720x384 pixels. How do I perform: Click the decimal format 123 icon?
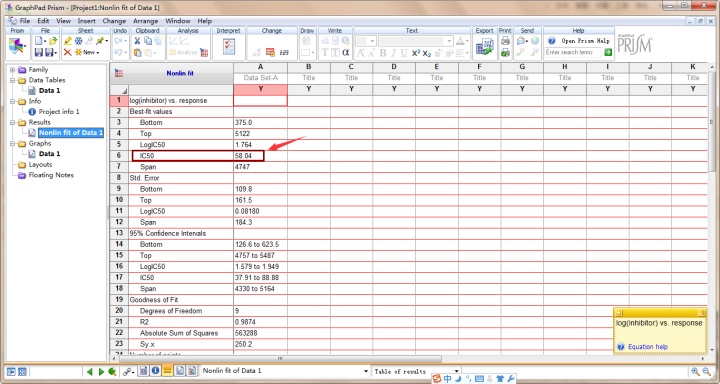pos(284,52)
